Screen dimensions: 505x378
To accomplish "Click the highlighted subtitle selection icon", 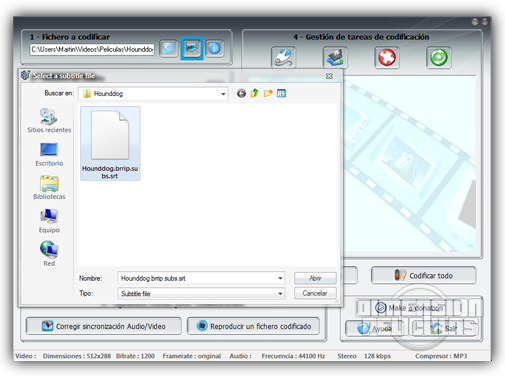I will 192,49.
